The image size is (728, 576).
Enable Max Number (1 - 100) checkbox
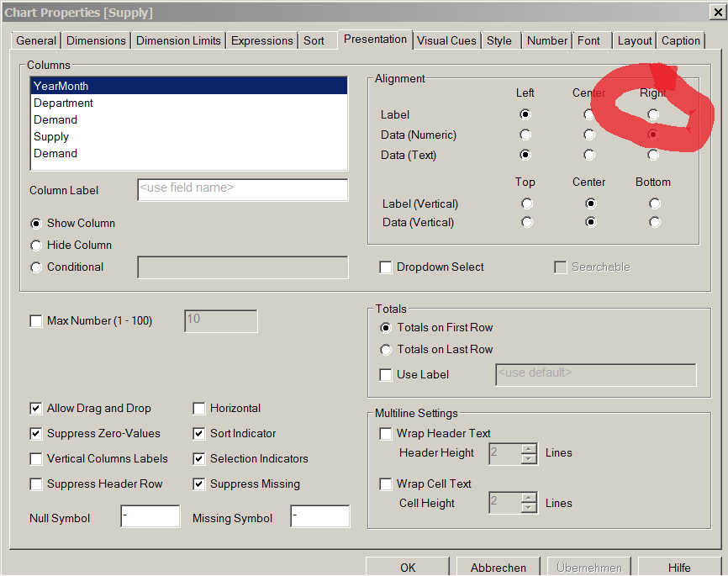(36, 321)
